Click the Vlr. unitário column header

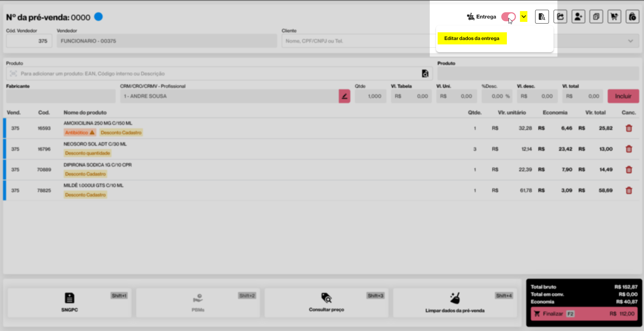click(x=512, y=113)
